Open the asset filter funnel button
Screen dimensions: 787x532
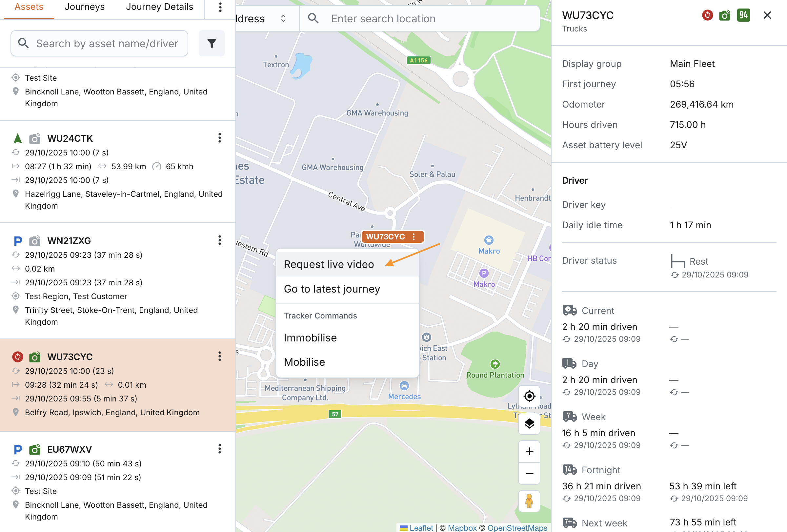click(212, 43)
